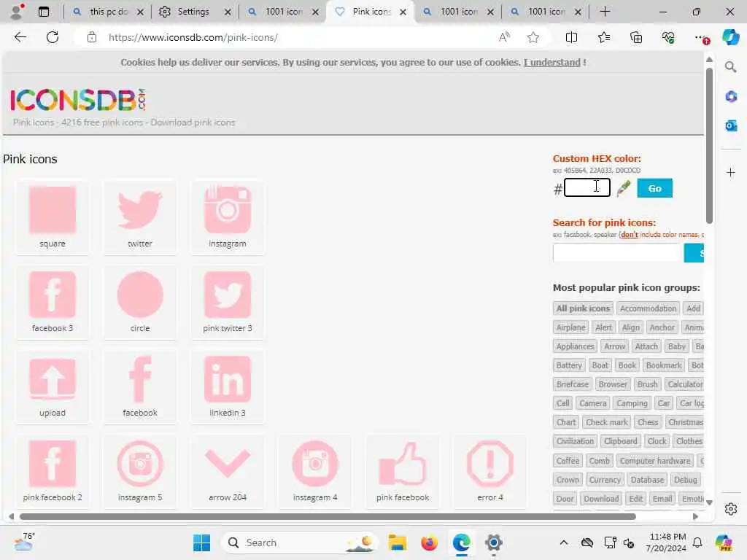
Task: Close the 'this pc do' tab
Action: [140, 12]
